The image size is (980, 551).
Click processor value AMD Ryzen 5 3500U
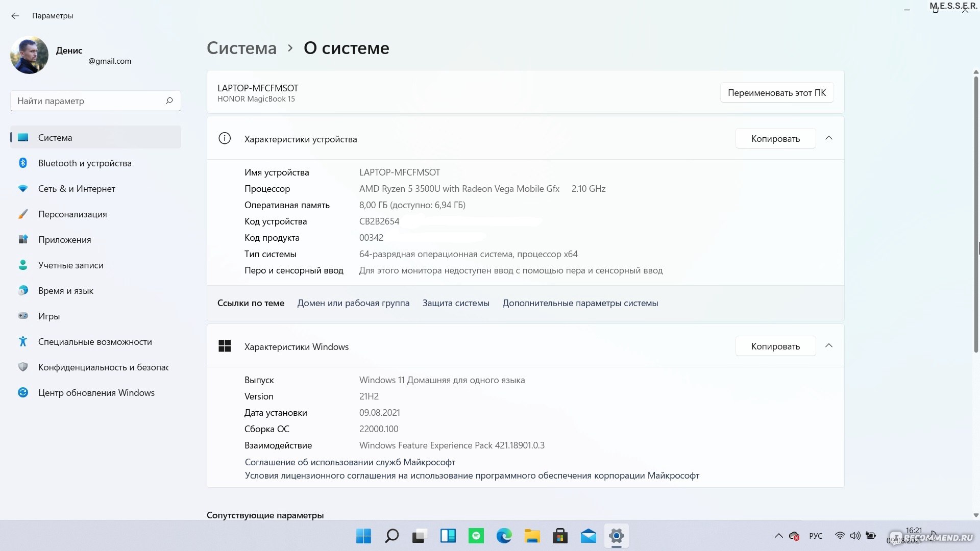pos(482,189)
